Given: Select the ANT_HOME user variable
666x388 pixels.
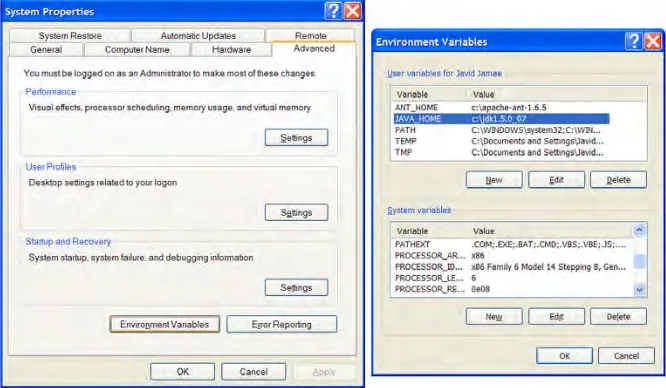Looking at the screenshot, I should pyautogui.click(x=501, y=108).
